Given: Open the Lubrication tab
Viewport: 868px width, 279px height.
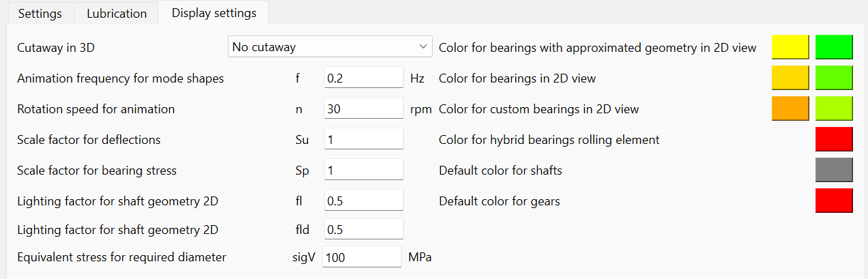Looking at the screenshot, I should [117, 14].
